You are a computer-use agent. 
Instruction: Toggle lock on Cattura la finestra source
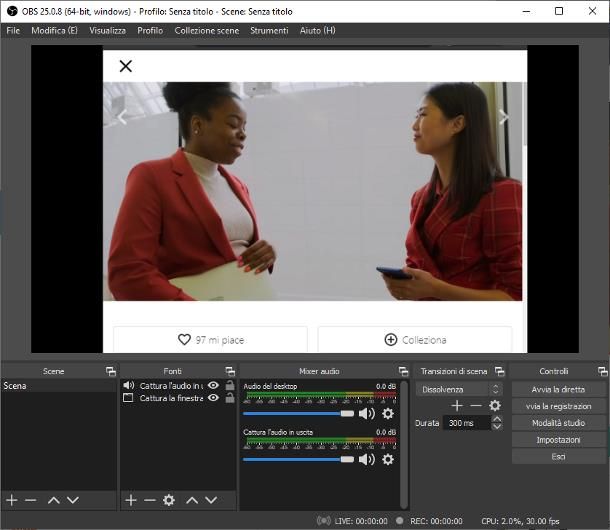click(x=230, y=398)
